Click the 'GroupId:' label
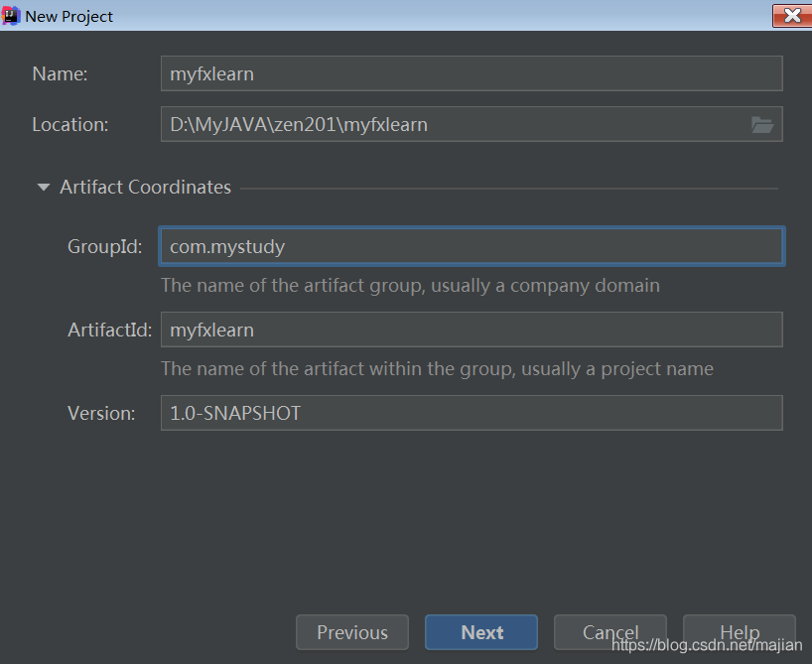Viewport: 812px width, 664px height. point(104,246)
